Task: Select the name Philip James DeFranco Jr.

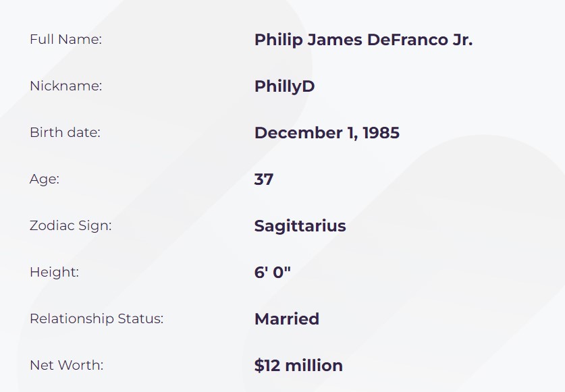Action: 363,40
